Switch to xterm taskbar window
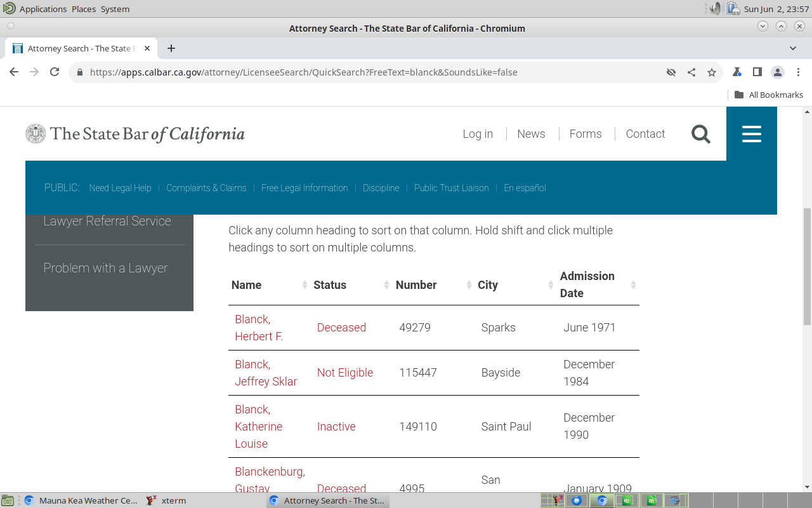 [x=167, y=500]
